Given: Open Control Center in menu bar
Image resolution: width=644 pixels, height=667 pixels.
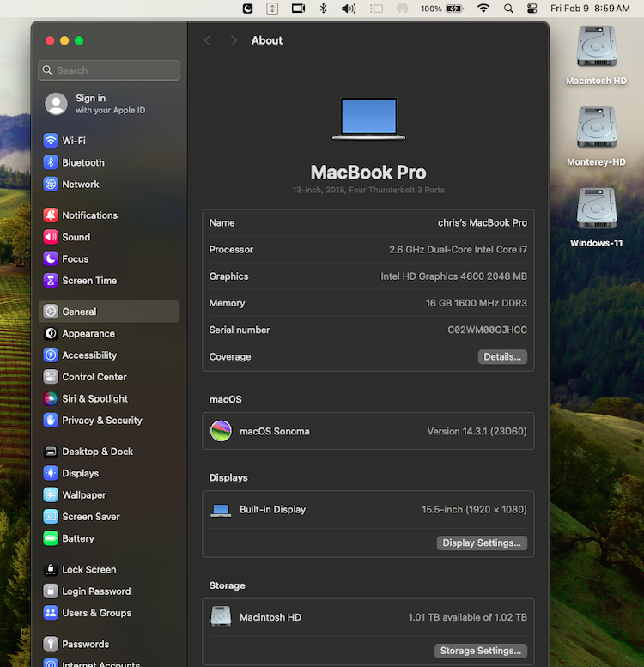Looking at the screenshot, I should click(x=532, y=9).
